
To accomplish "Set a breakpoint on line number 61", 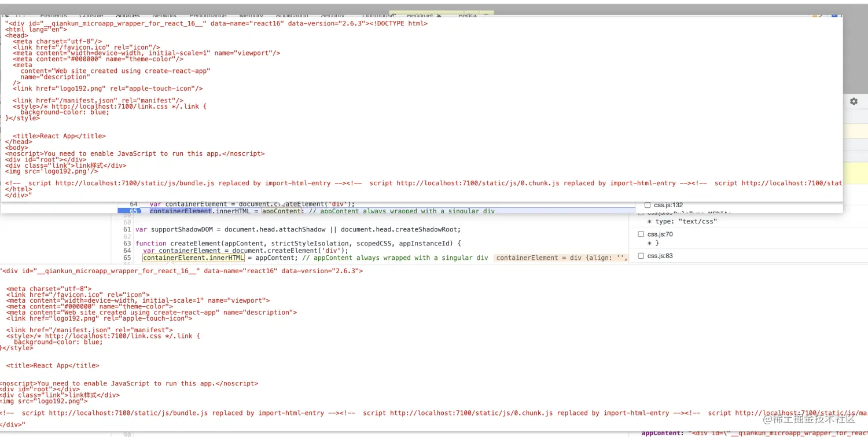I will (x=127, y=230).
